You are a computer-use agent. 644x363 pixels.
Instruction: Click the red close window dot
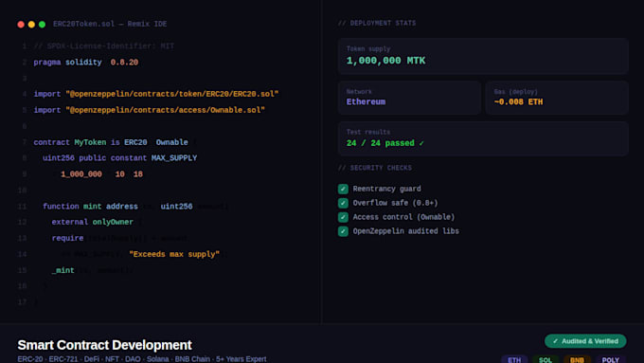point(21,25)
